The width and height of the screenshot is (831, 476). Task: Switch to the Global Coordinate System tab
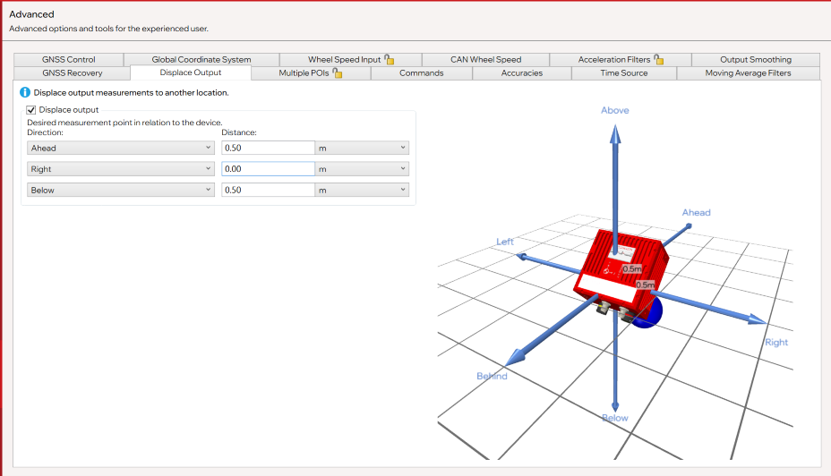[201, 59]
